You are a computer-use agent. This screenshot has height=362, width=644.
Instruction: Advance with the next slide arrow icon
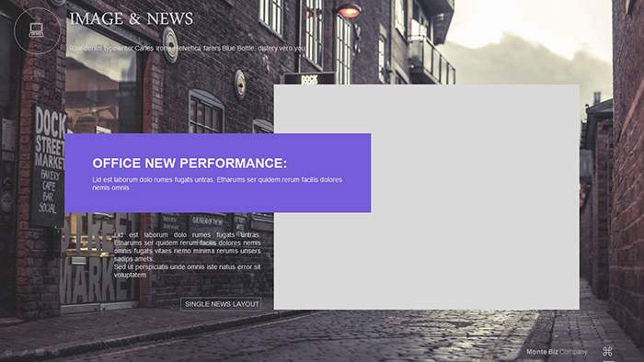55,353
